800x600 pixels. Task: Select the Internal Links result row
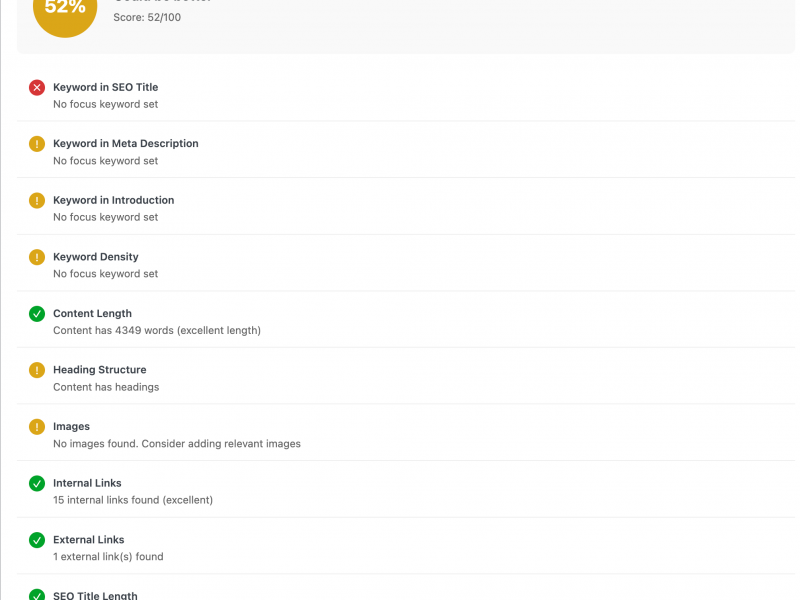(x=400, y=491)
